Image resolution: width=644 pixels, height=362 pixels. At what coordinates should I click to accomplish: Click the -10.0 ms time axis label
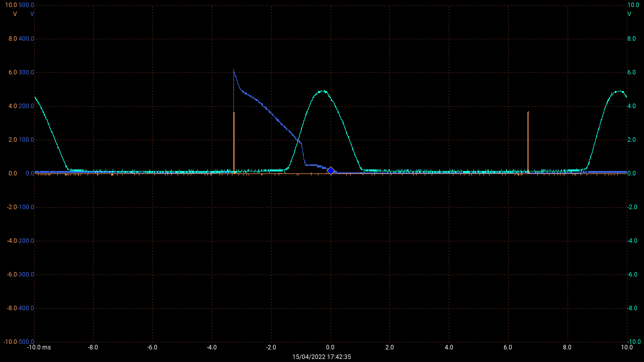coord(39,347)
